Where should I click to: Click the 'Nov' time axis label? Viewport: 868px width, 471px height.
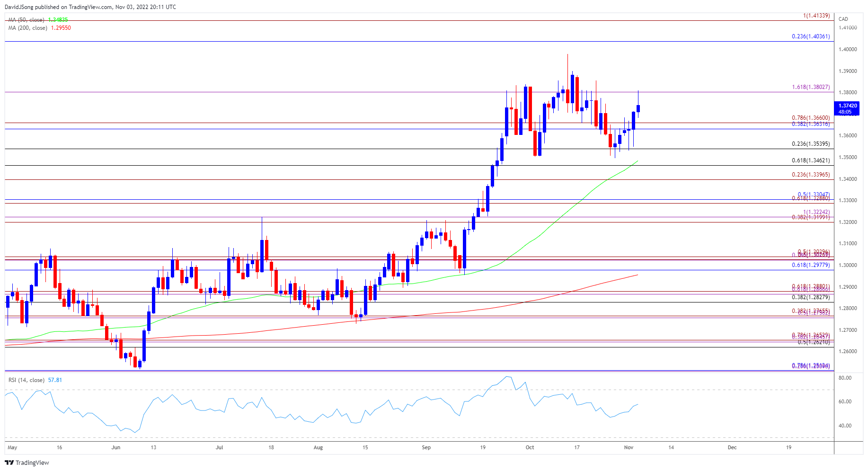pos(629,447)
